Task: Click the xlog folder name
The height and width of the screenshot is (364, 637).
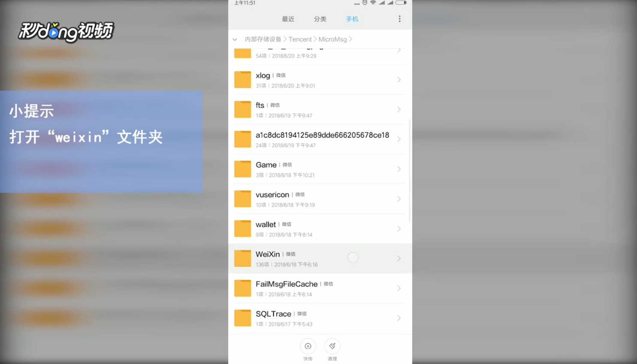Action: 263,75
